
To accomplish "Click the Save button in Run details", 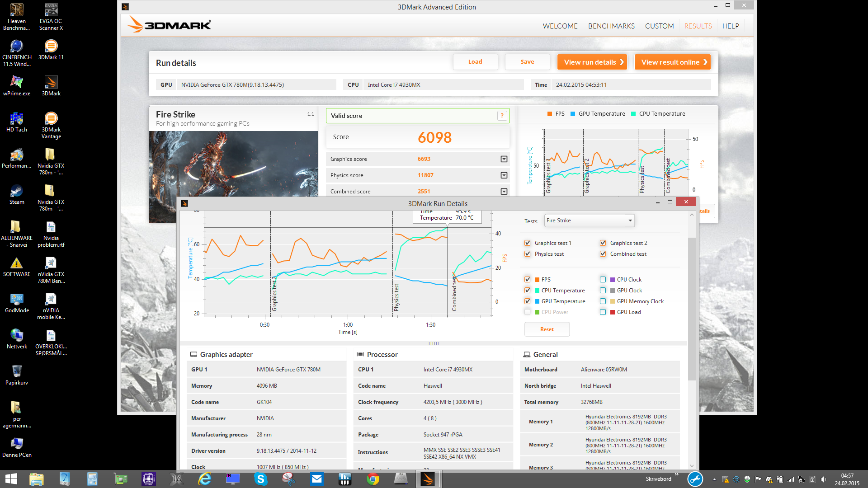I will point(527,62).
